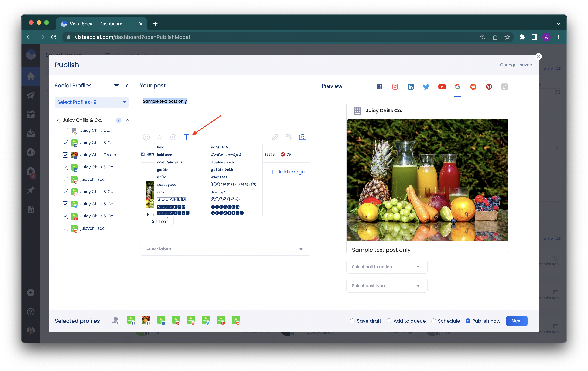Choose bold italic sans text style
This screenshot has height=371, width=588.
(x=169, y=162)
